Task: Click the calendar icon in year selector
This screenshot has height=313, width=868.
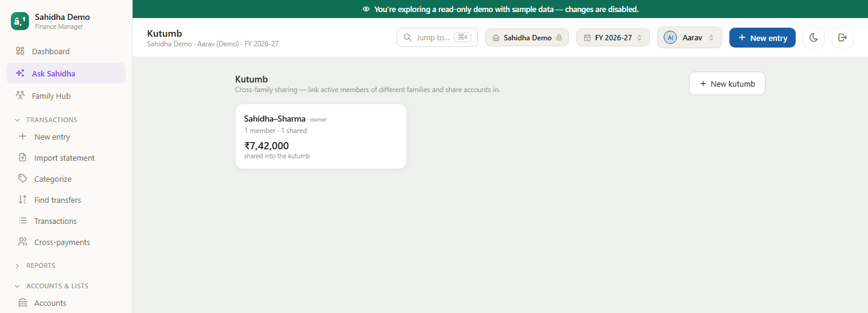Action: (587, 37)
